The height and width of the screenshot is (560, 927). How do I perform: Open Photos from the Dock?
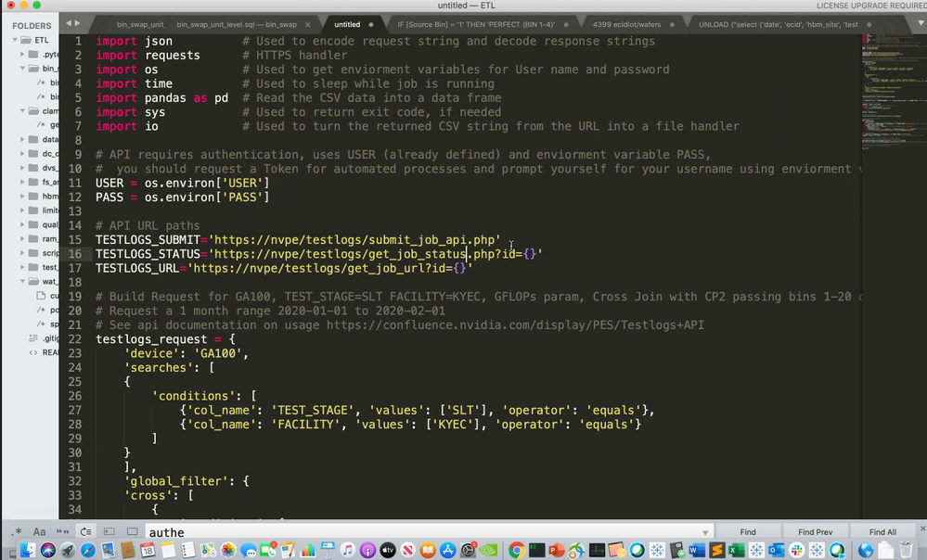pyautogui.click(x=228, y=550)
